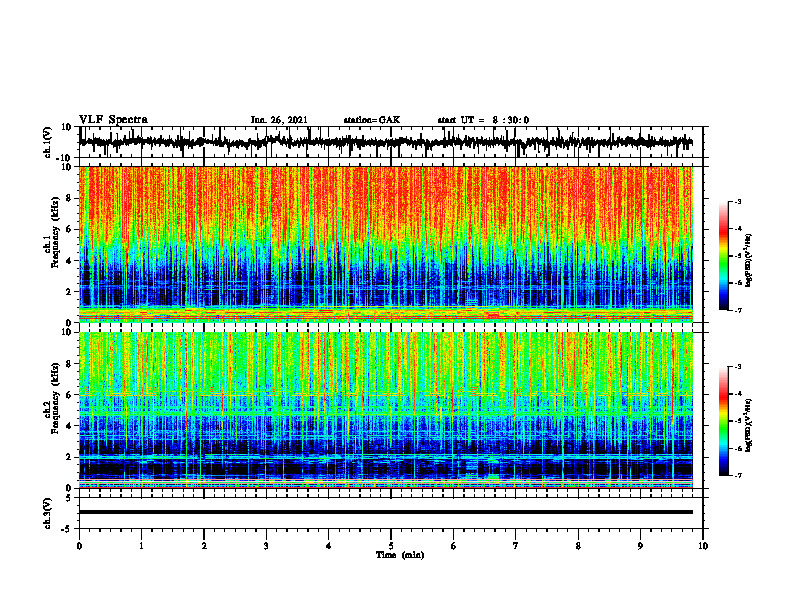
Task: Click the 8 kHz tick on ch.2 spectrogram
Action: [x=70, y=363]
